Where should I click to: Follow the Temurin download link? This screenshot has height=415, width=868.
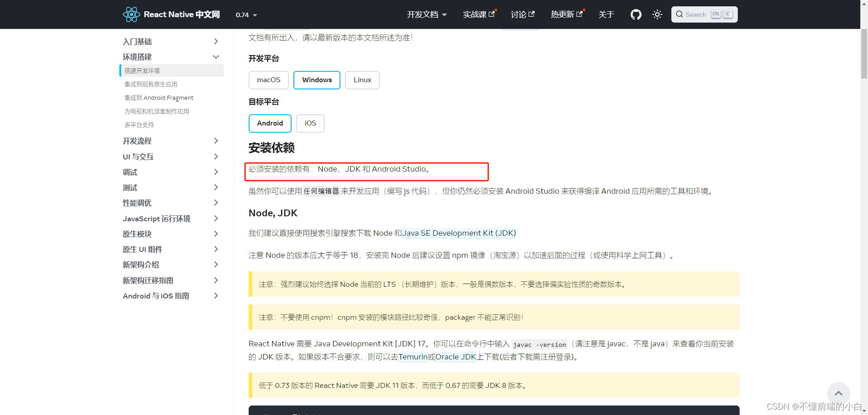pyautogui.click(x=413, y=357)
